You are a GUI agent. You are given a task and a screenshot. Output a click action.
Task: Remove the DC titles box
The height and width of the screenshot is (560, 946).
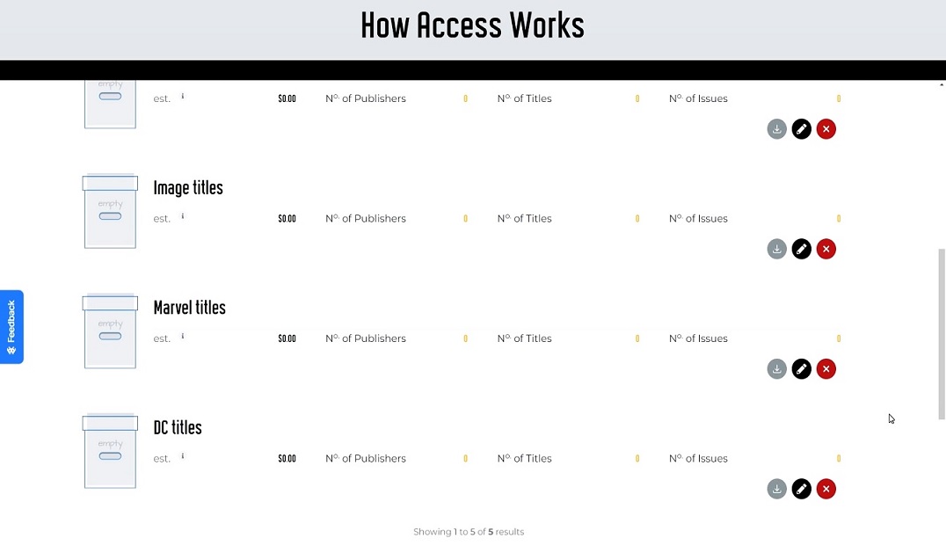tap(826, 489)
